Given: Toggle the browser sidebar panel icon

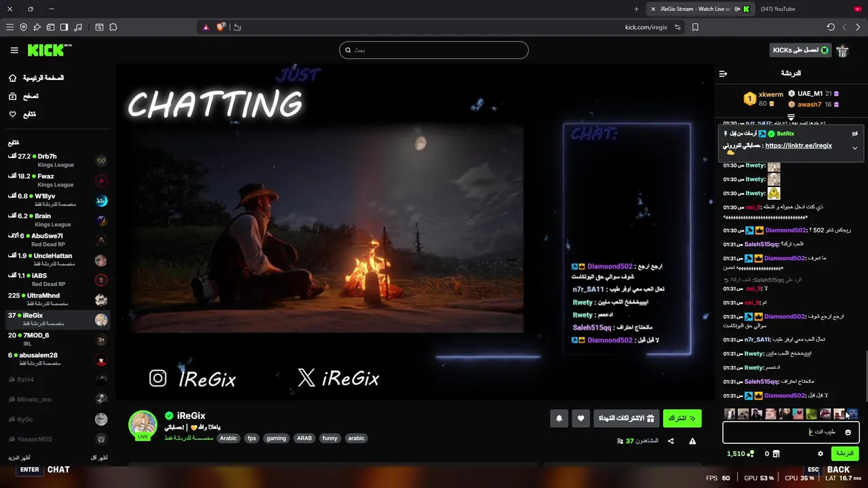Looking at the screenshot, I should [x=64, y=27].
